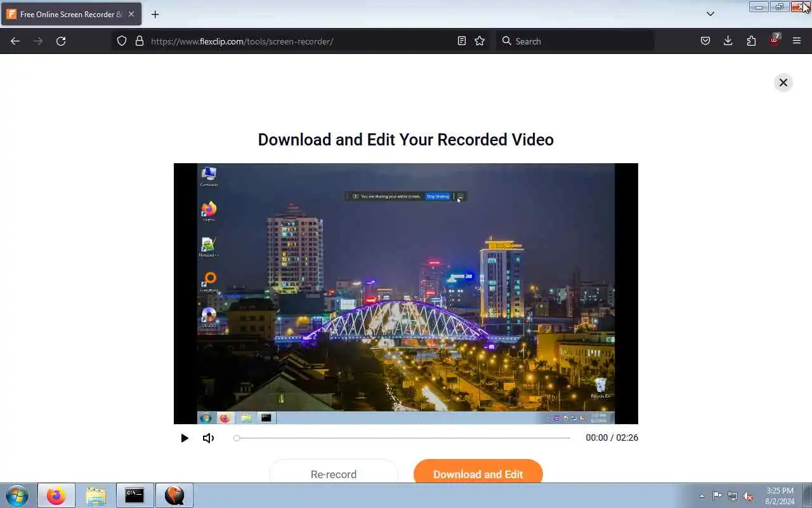Open the orange-and-black app beside Command Prompt
Image resolution: width=812 pixels, height=508 pixels.
[174, 495]
